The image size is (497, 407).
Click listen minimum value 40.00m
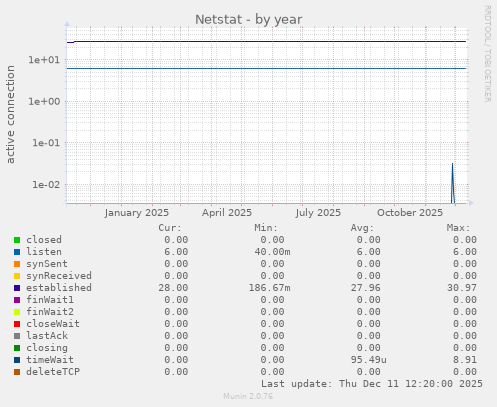click(273, 252)
